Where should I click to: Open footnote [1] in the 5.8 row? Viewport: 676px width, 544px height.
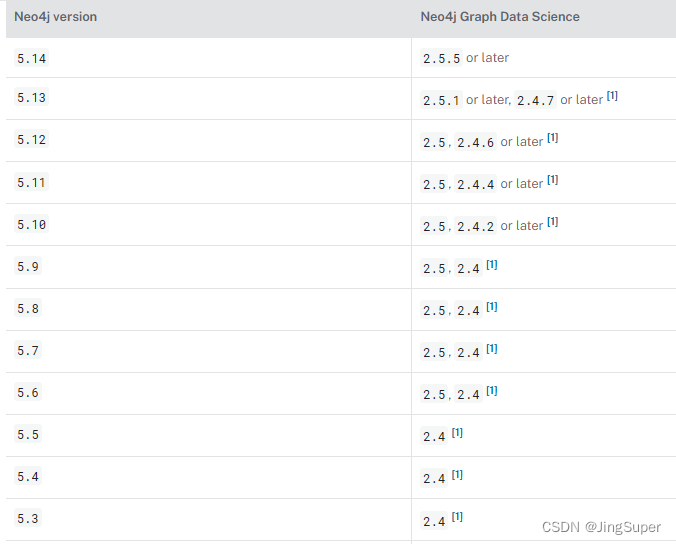click(492, 306)
